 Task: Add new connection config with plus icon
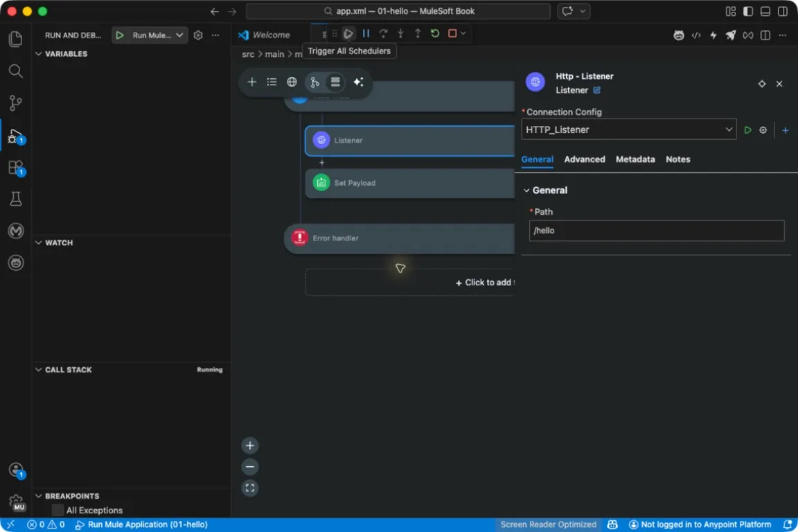(786, 130)
